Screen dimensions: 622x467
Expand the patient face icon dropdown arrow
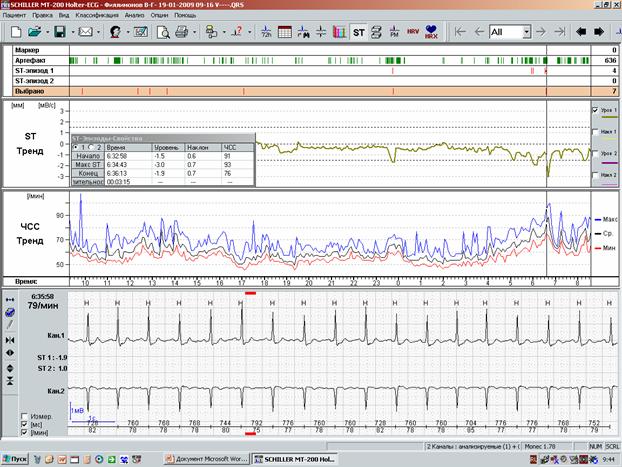[128, 32]
